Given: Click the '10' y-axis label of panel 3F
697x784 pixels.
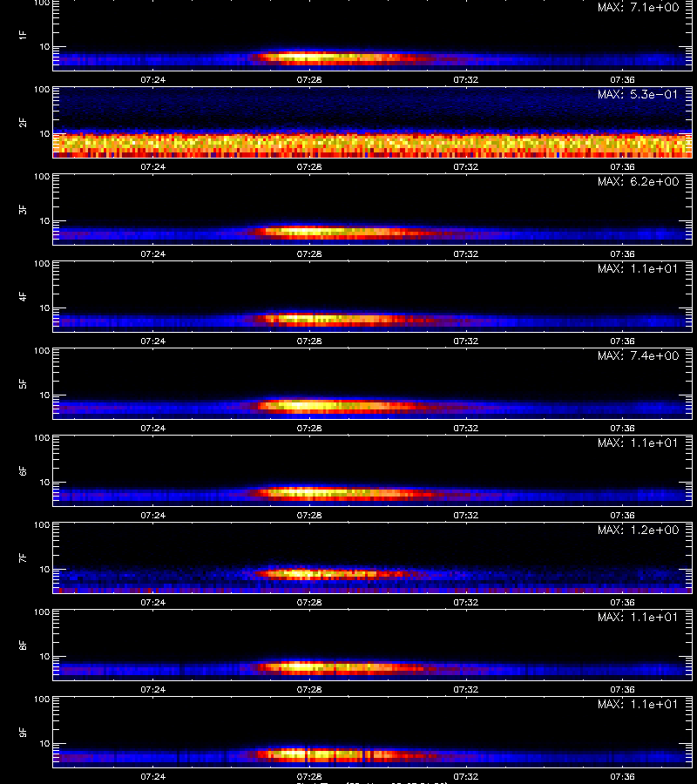Looking at the screenshot, I should coord(44,221).
